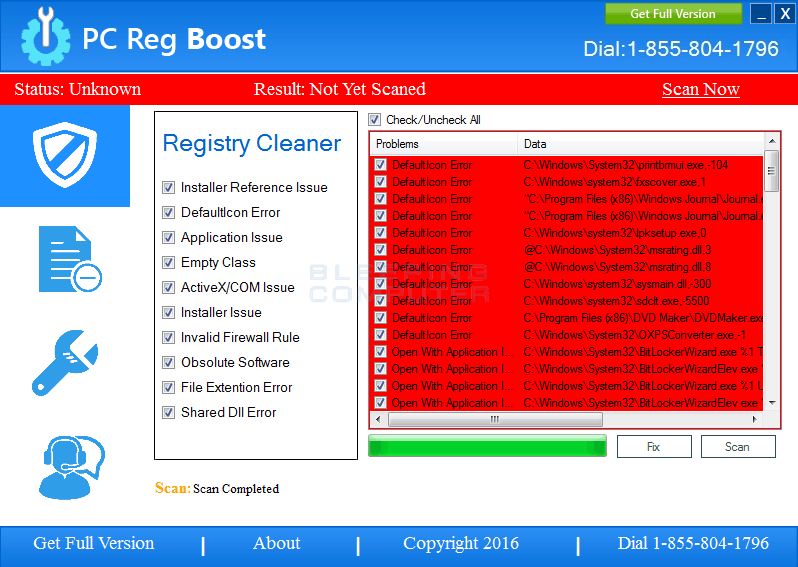
Task: Open the About footer link
Action: point(277,543)
